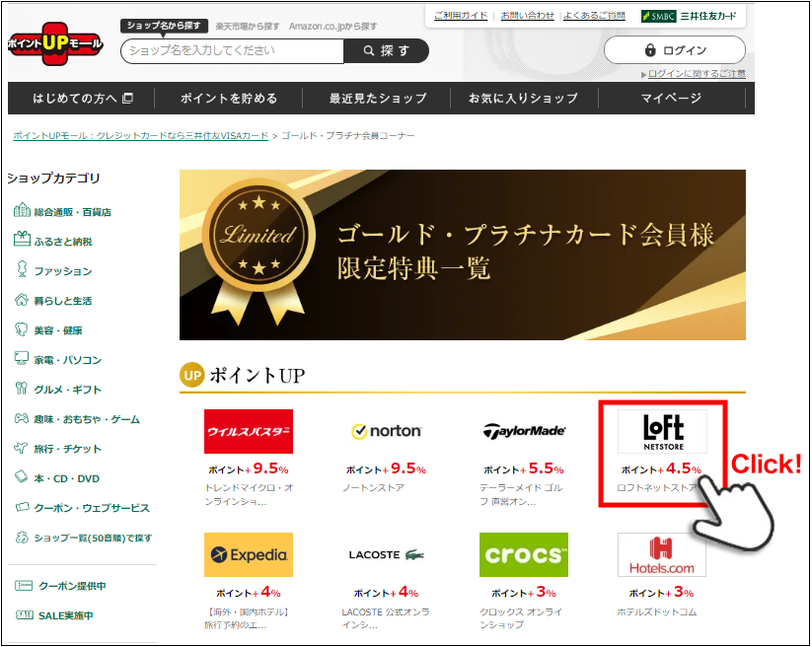Open ショップ一覧(50音順)で探す link
Screen dimensions: 812x647
pyautogui.click(x=93, y=538)
